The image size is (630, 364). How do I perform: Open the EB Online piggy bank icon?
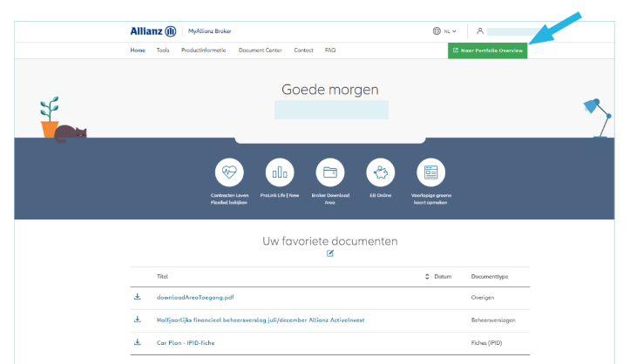tap(381, 172)
